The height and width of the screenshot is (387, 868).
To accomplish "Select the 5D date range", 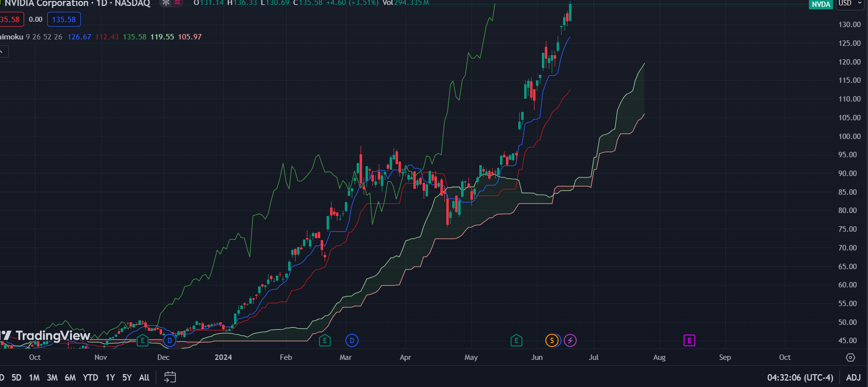I will click(16, 378).
